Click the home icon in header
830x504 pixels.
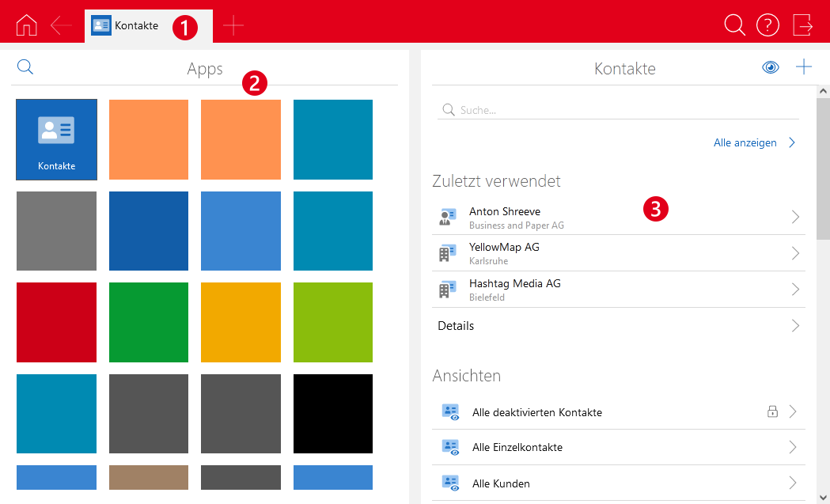pos(26,25)
